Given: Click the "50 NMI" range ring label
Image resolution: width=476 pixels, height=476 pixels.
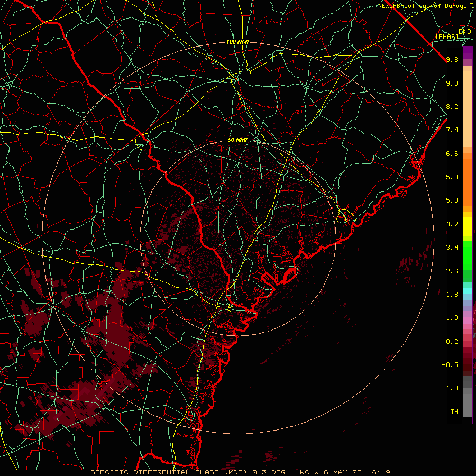Looking at the screenshot, I should click(237, 140).
